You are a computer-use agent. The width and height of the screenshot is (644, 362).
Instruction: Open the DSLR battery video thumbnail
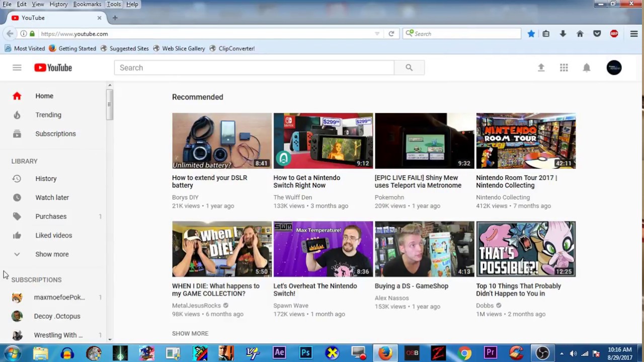222,141
